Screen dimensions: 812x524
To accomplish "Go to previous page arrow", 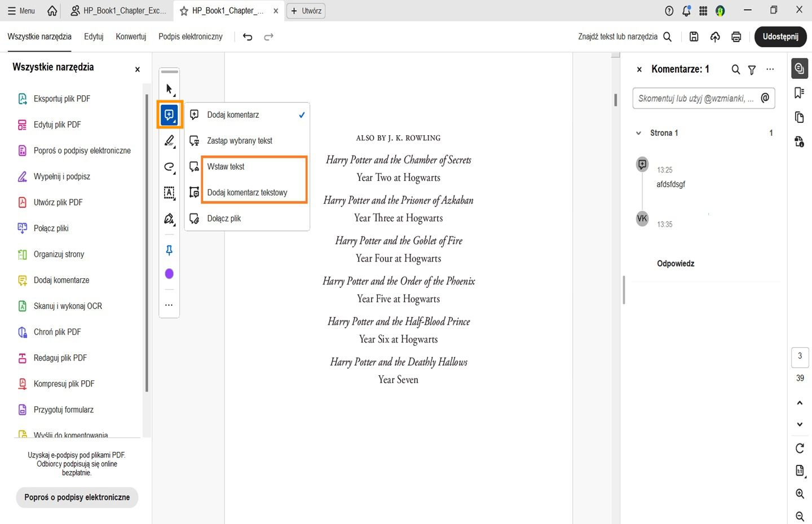I will (x=800, y=403).
